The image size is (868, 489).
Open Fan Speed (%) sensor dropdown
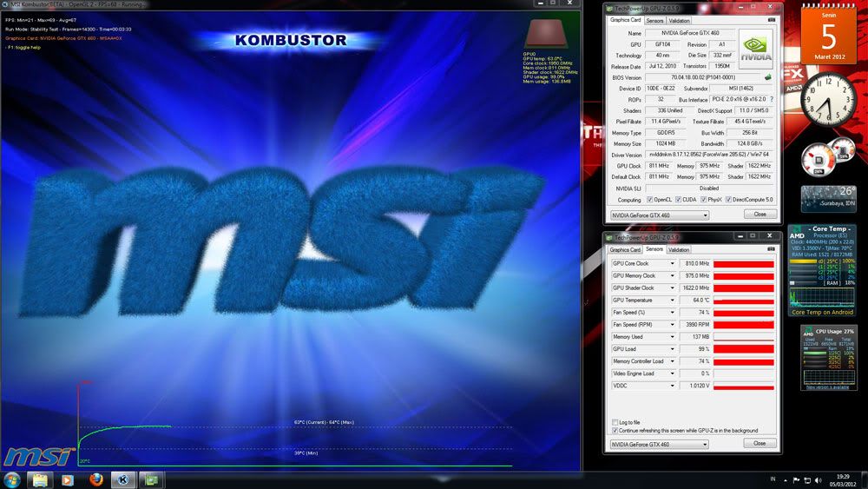[x=672, y=313]
